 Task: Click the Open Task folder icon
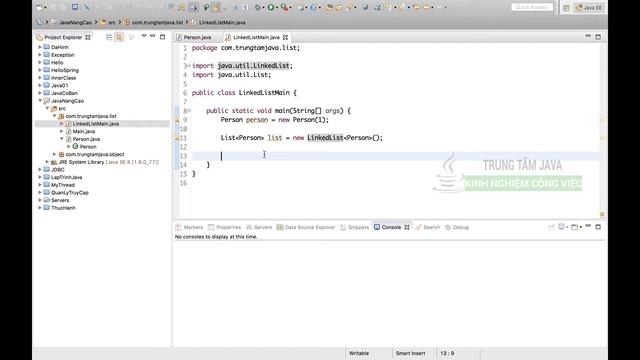338,7
